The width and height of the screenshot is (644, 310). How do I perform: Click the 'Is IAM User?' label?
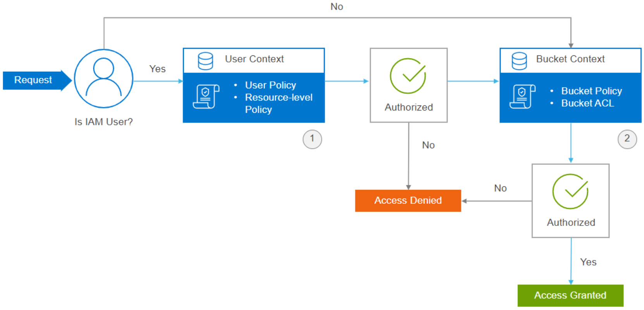pyautogui.click(x=103, y=122)
